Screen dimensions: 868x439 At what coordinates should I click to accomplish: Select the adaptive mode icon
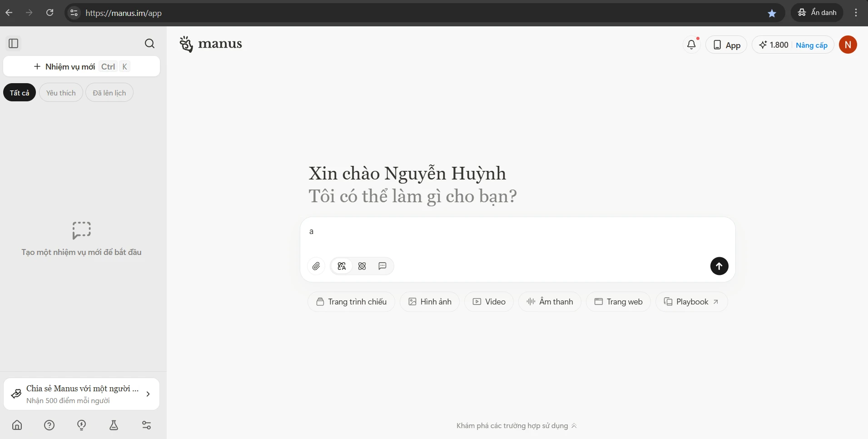342,266
